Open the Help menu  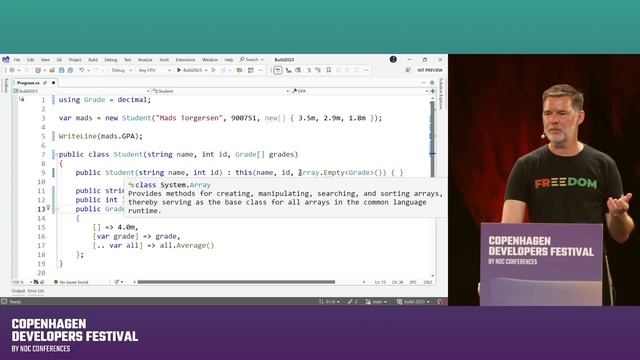pyautogui.click(x=229, y=60)
